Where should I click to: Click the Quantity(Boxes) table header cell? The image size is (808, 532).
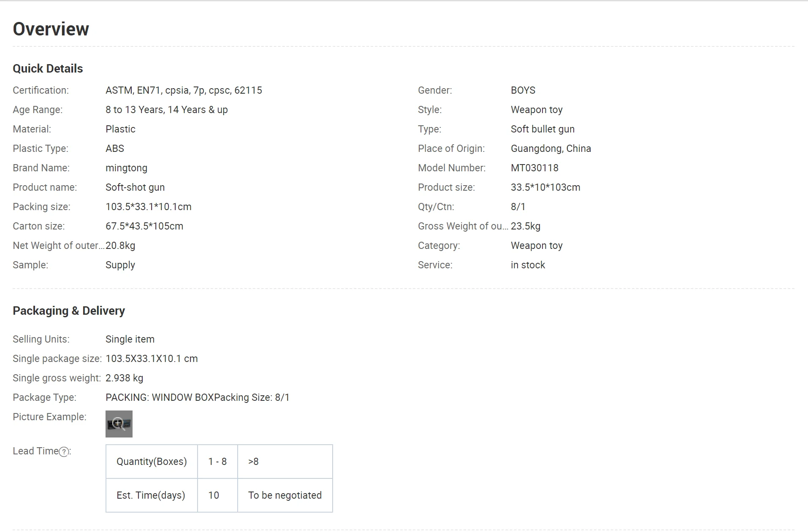tap(152, 462)
